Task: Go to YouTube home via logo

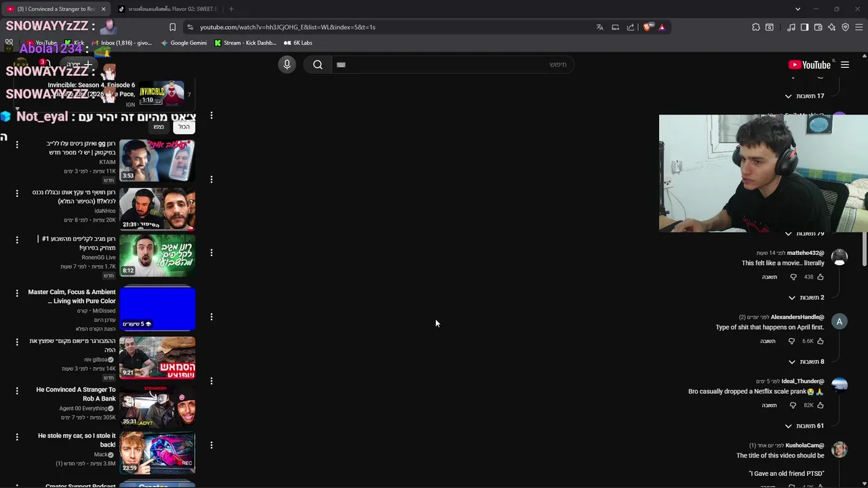Action: pos(809,65)
